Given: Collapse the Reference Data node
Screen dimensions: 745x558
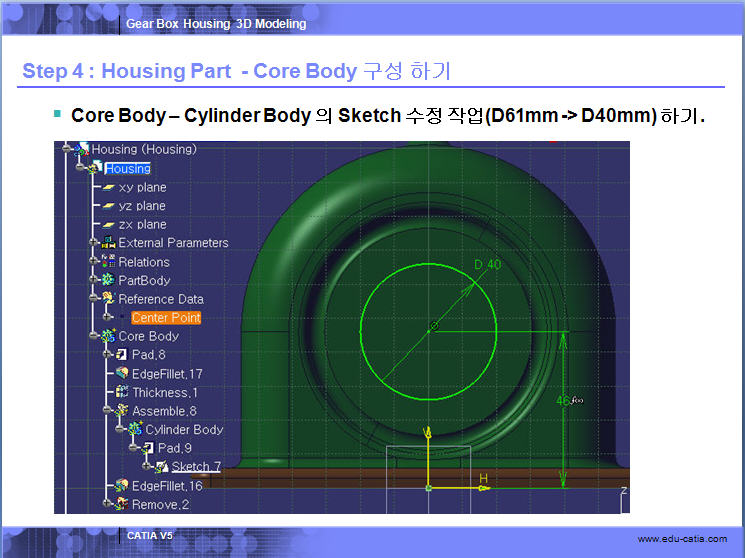Looking at the screenshot, I should (93, 299).
